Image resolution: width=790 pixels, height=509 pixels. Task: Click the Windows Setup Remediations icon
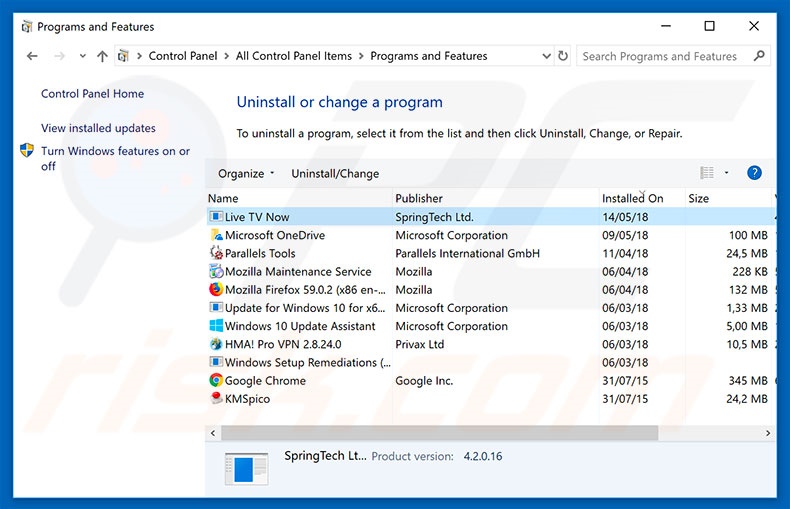coord(216,362)
